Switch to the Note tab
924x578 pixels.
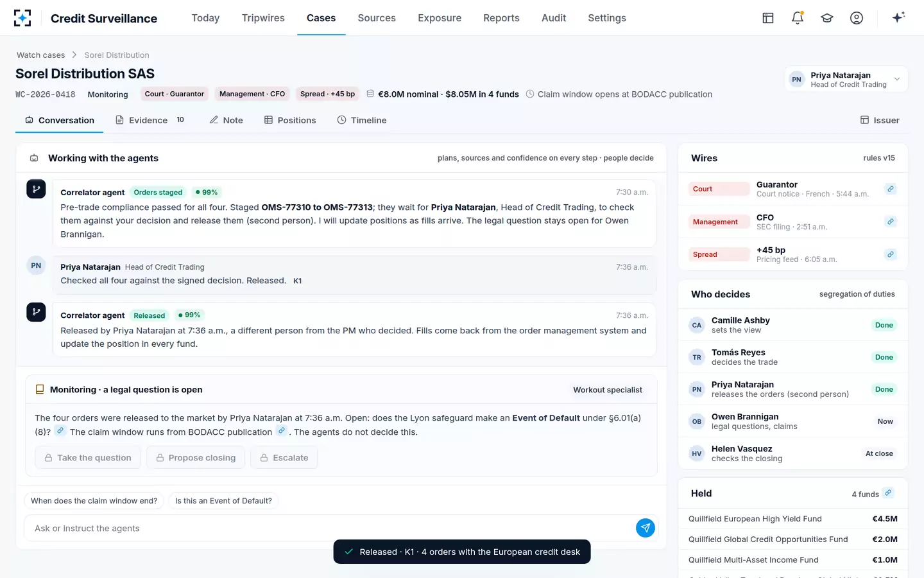[227, 120]
